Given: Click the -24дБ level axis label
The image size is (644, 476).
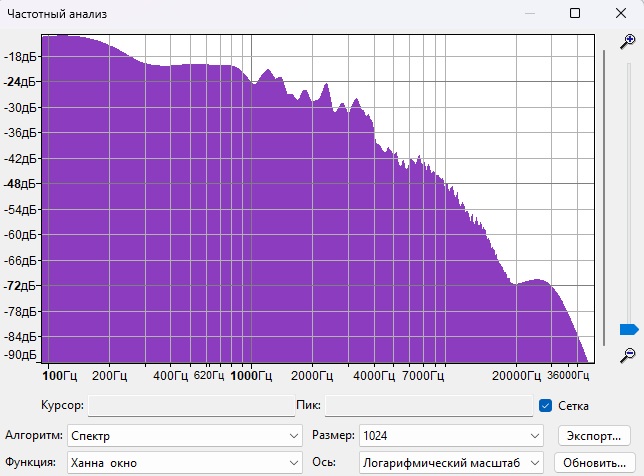Looking at the screenshot, I should 20,82.
